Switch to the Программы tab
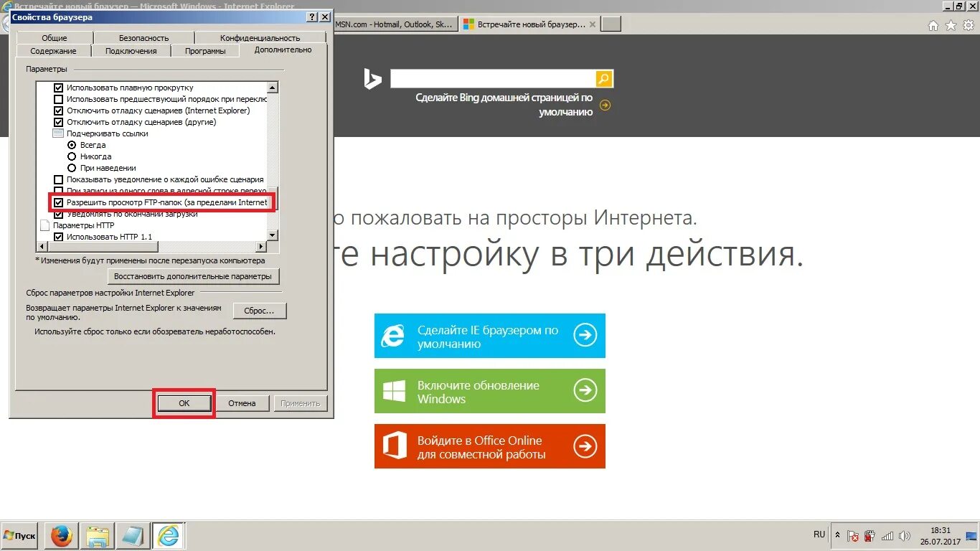This screenshot has height=551, width=980. pyautogui.click(x=205, y=51)
